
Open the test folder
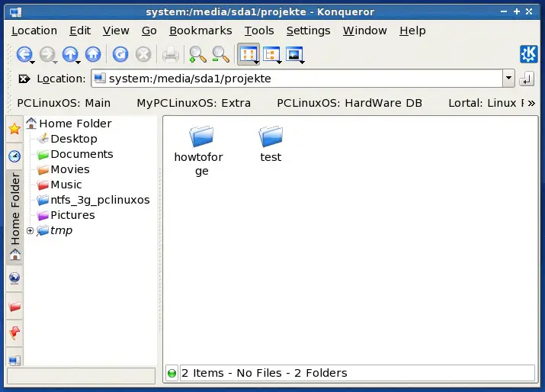tap(271, 144)
